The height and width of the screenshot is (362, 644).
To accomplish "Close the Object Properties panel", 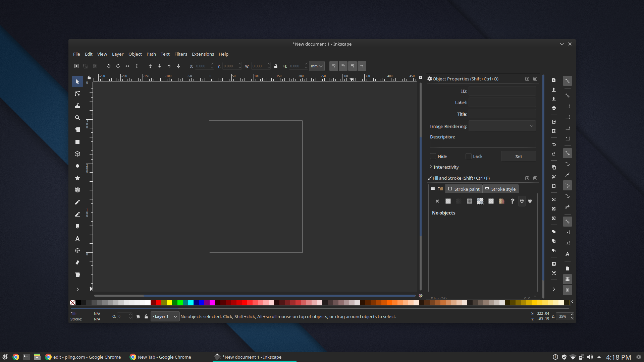I will click(535, 79).
